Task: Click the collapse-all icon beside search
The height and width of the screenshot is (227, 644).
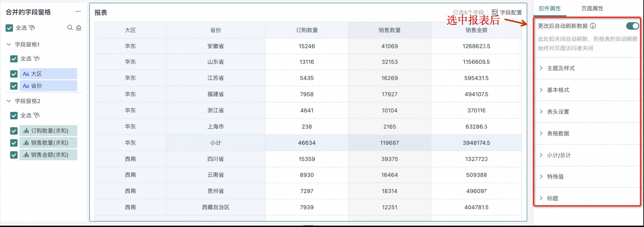Action: (79, 28)
